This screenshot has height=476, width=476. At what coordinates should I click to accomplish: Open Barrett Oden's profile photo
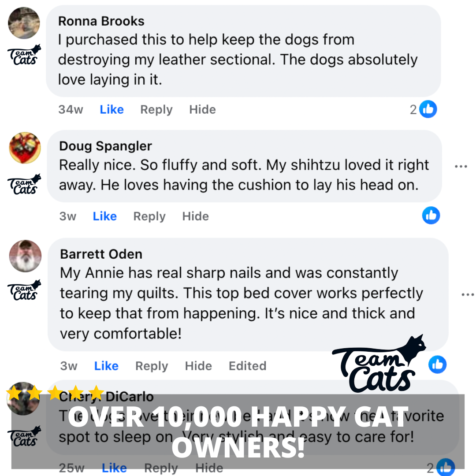[x=25, y=256]
